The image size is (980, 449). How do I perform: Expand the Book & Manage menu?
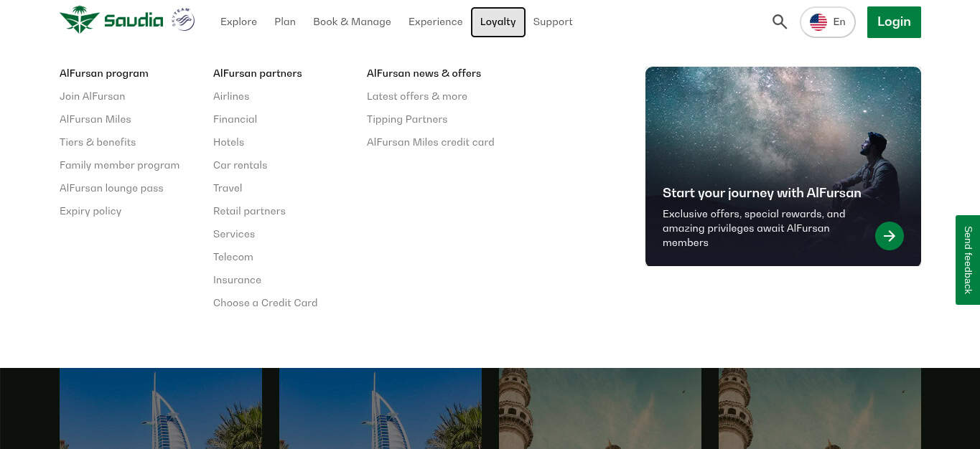pos(352,22)
